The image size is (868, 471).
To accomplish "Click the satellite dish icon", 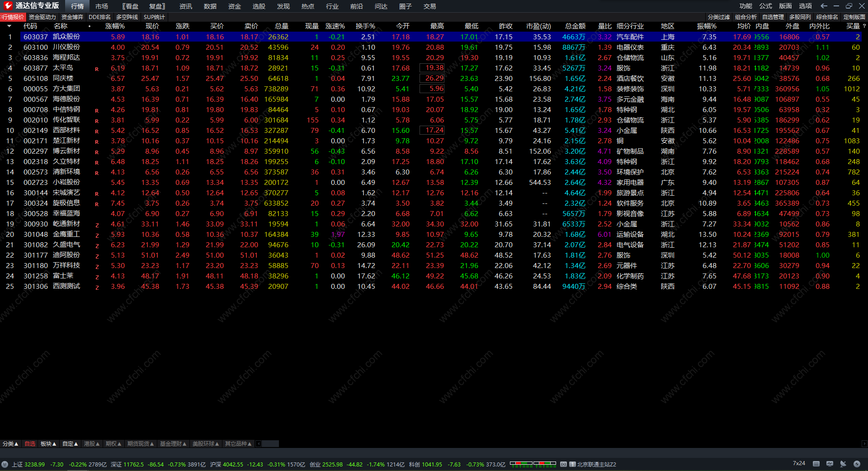I will pos(843,464).
